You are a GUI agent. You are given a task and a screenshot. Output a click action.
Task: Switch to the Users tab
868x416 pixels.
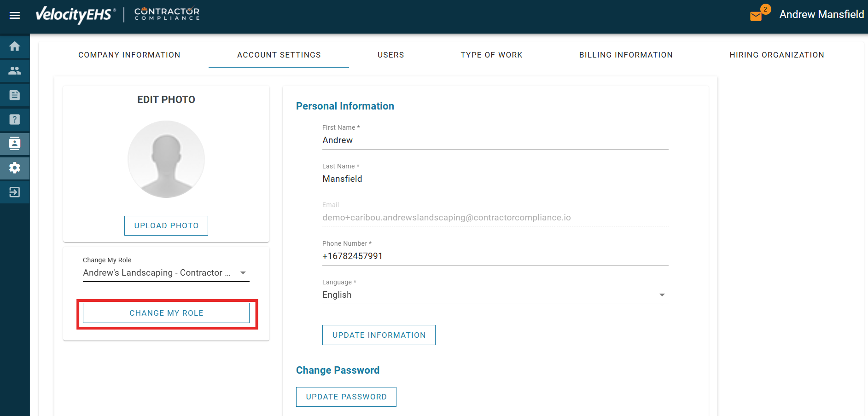(390, 55)
